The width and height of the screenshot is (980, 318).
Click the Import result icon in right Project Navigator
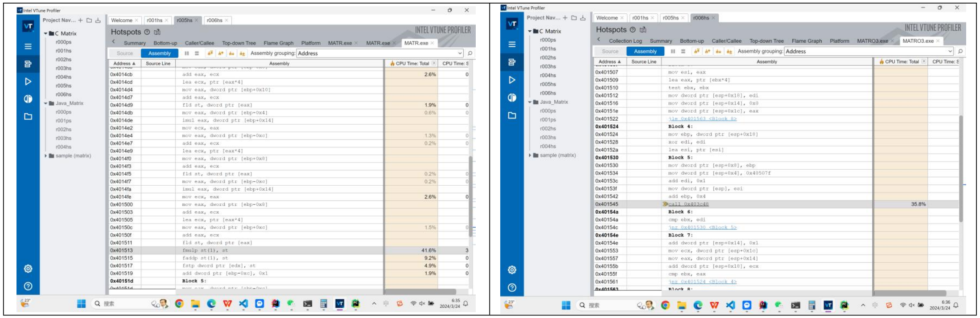[x=583, y=18]
